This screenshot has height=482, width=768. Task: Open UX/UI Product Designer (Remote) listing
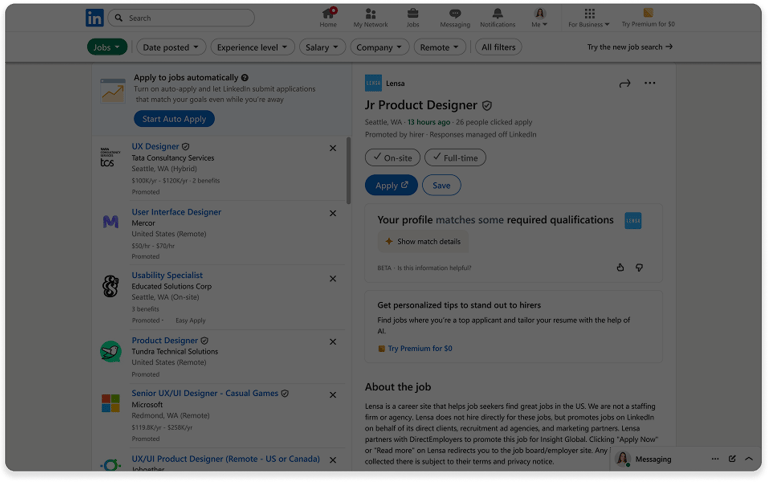click(x=225, y=458)
